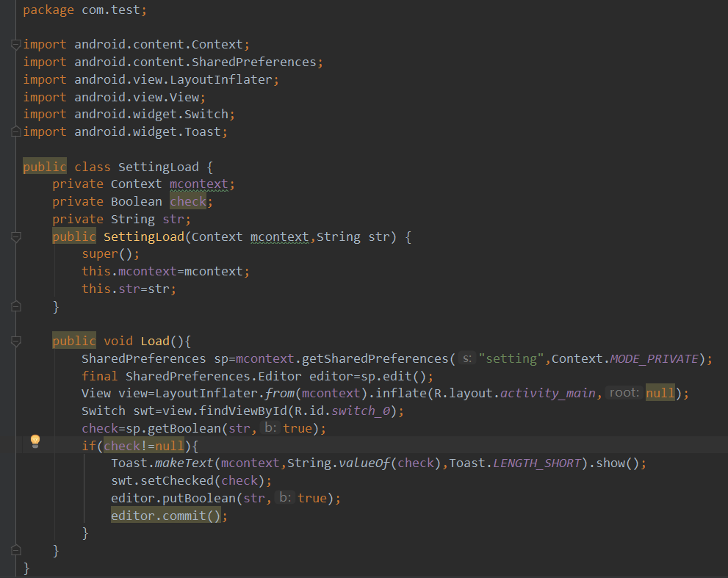Click "Load" method name

155,342
